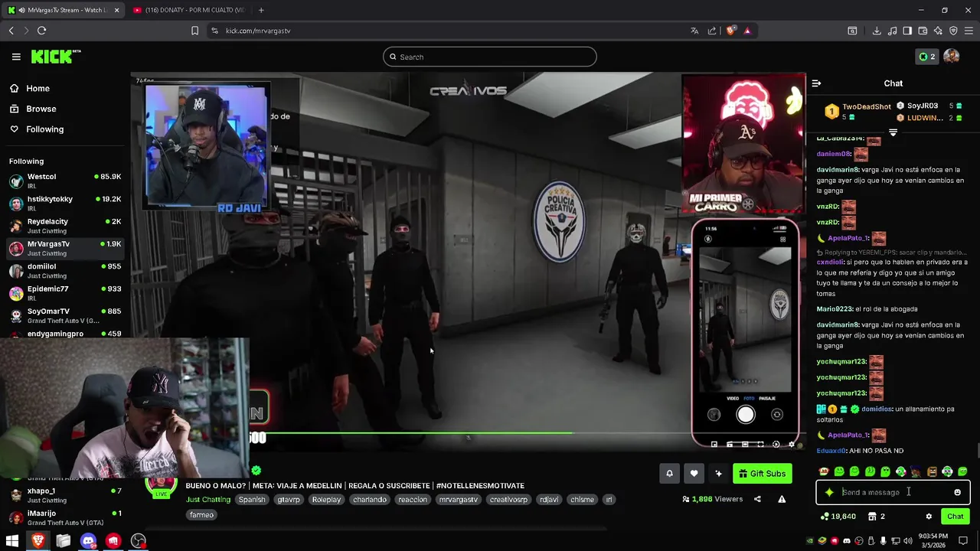980x551 pixels.
Task: Click the Kick logo
Action: (55, 57)
